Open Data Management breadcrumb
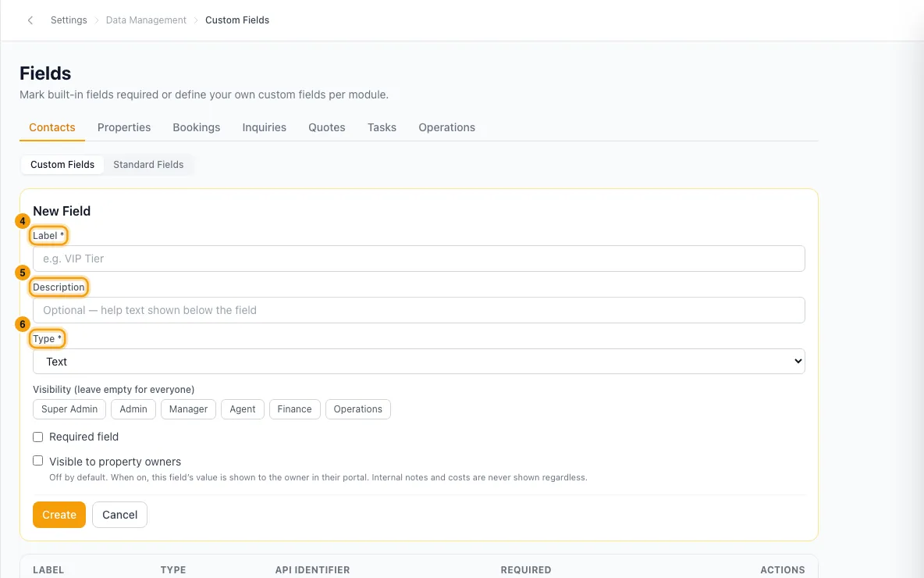Image resolution: width=924 pixels, height=578 pixels. tap(146, 20)
